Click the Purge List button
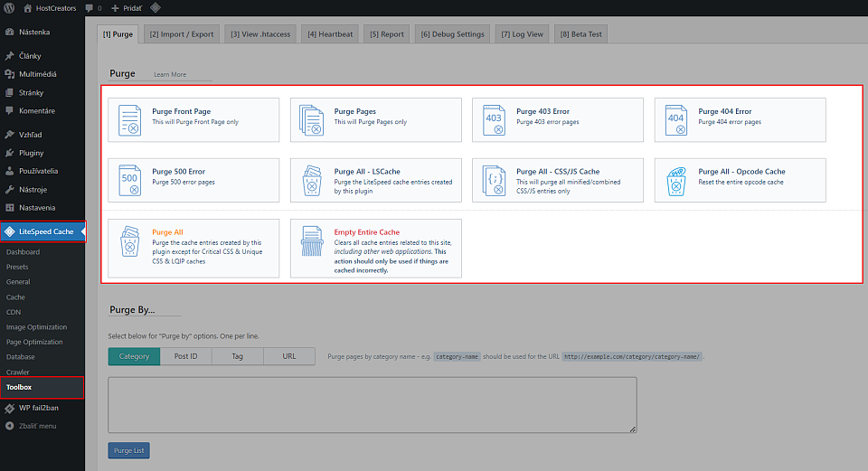 pos(129,450)
